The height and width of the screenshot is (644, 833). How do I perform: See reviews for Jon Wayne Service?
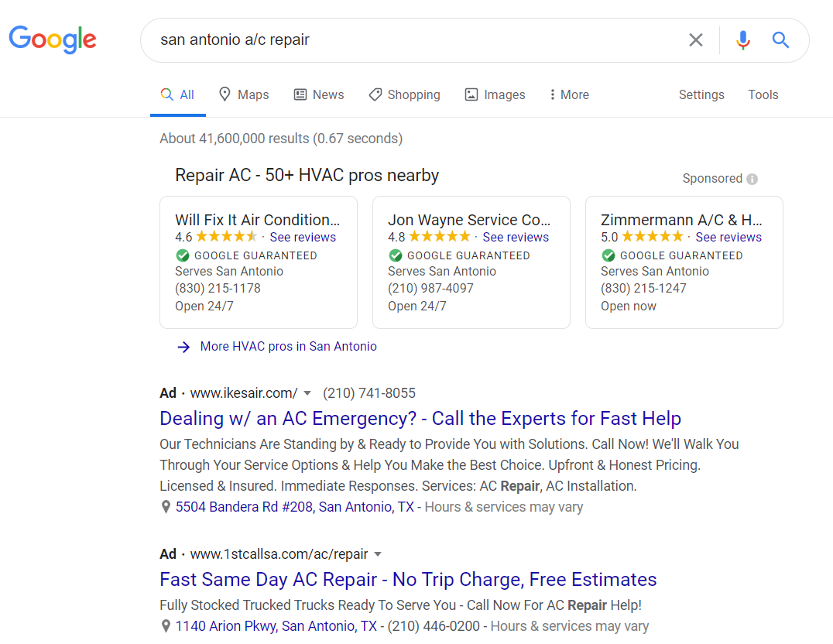pyautogui.click(x=516, y=238)
